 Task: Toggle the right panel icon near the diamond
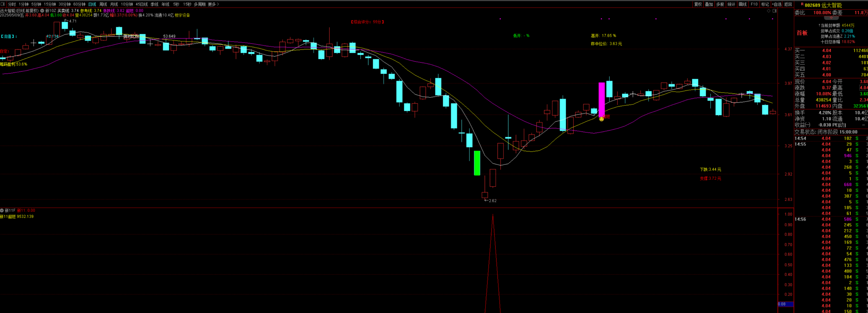coord(774,11)
